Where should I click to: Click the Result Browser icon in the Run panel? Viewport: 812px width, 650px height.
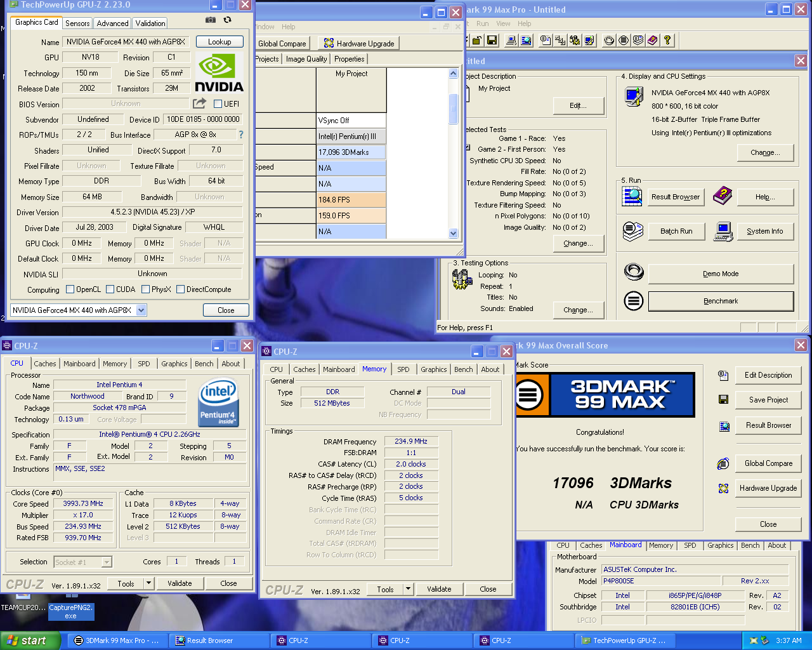pyautogui.click(x=632, y=196)
